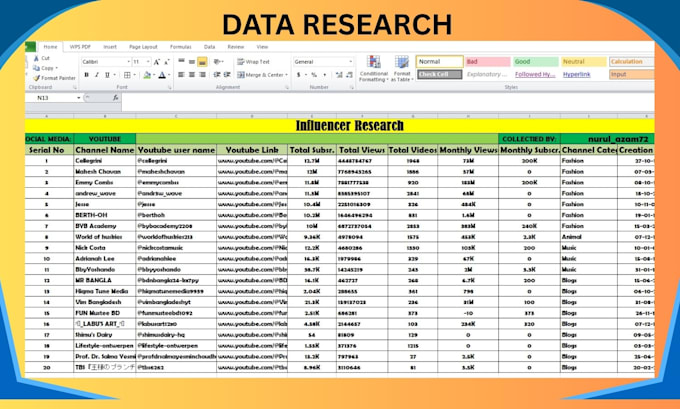Switch to the Home tab
This screenshot has height=409, width=680.
50,47
